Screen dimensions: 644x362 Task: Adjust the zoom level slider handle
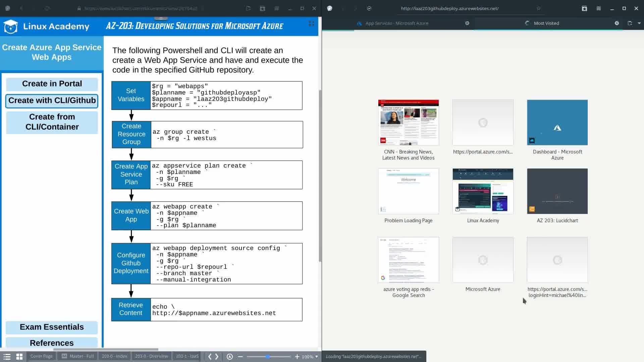click(268, 357)
